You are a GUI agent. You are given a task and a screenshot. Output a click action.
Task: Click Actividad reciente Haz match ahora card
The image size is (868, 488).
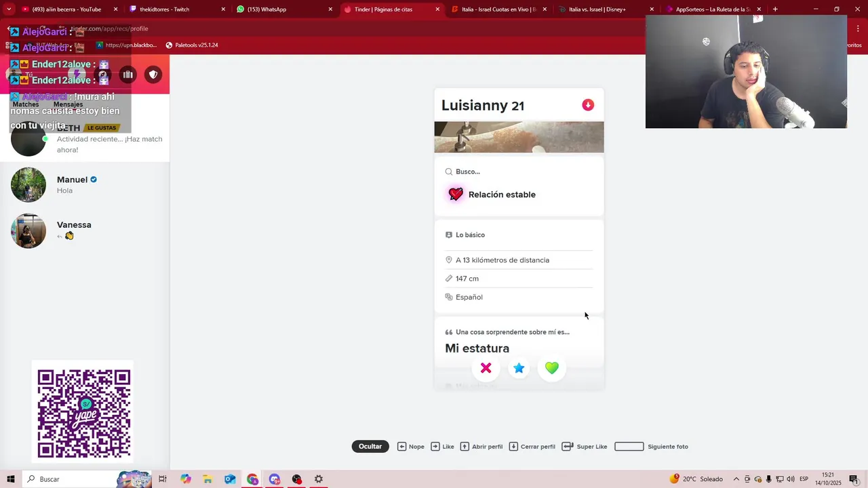85,140
